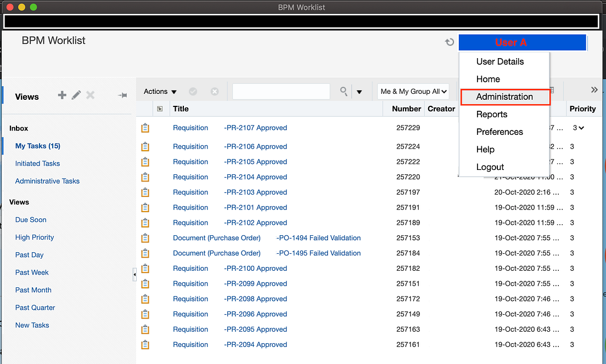Click the double-chevron overflow icon at top right
Image resolution: width=606 pixels, height=364 pixels.
(x=594, y=89)
